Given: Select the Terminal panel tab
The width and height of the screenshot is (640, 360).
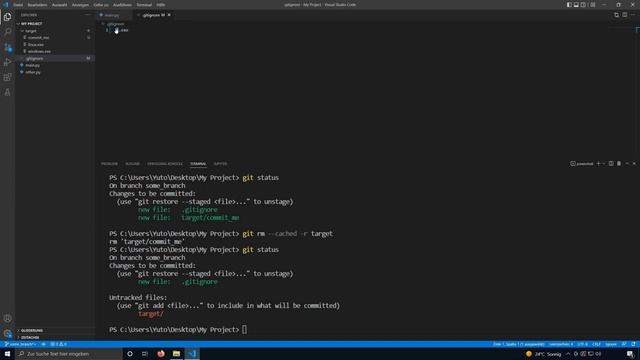Looking at the screenshot, I should point(198,164).
